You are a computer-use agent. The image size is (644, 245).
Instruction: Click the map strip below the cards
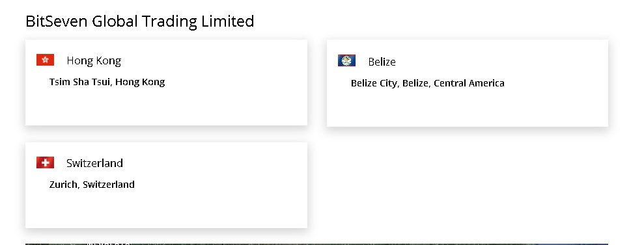point(316,244)
